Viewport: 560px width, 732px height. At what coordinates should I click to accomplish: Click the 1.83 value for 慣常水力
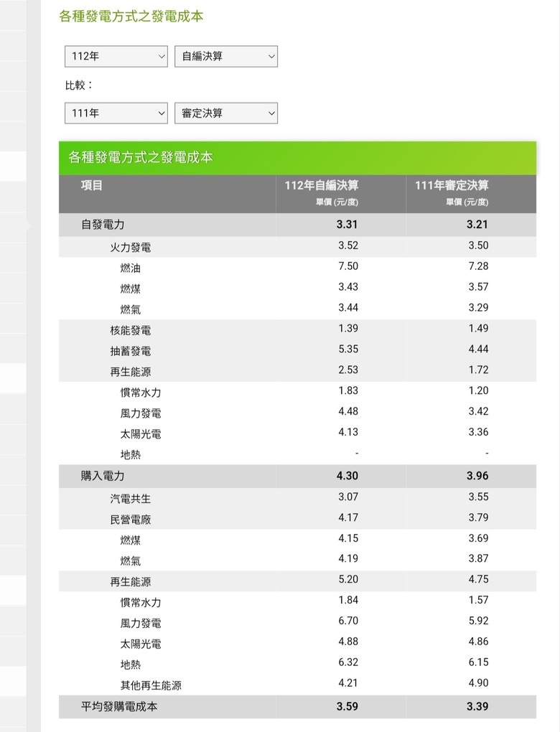(348, 390)
